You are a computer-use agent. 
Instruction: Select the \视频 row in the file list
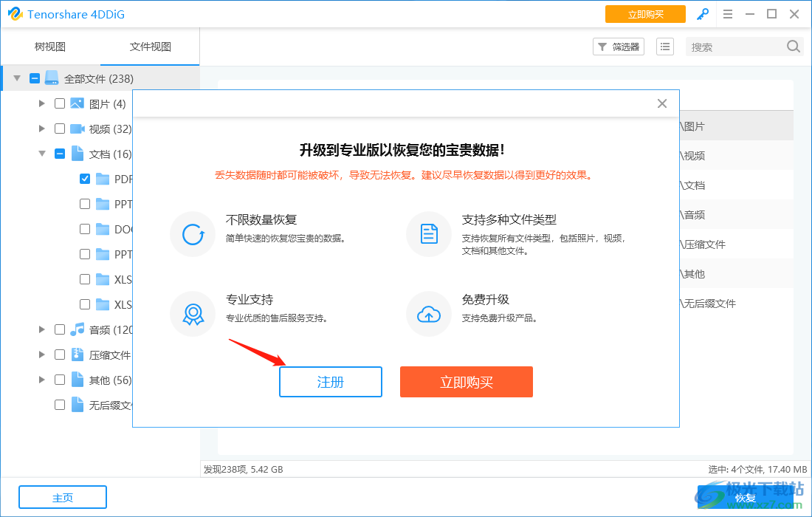tap(736, 155)
